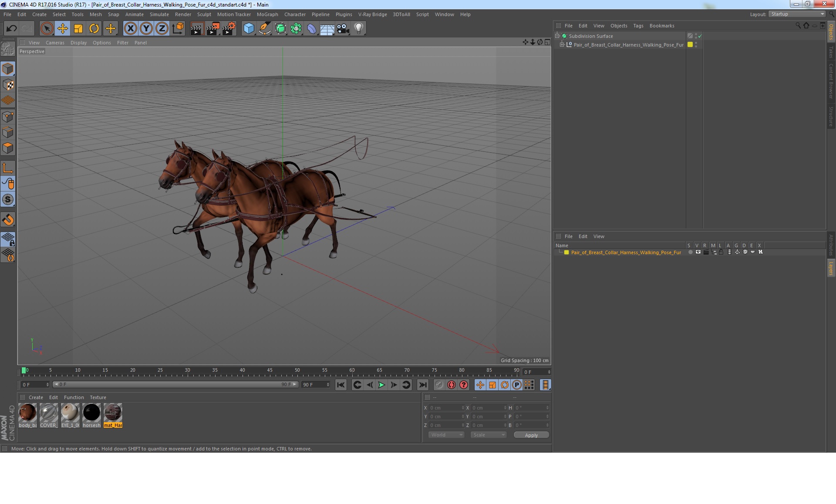Switch to Texture mode checkered cube
The image size is (836, 504).
pos(8,84)
